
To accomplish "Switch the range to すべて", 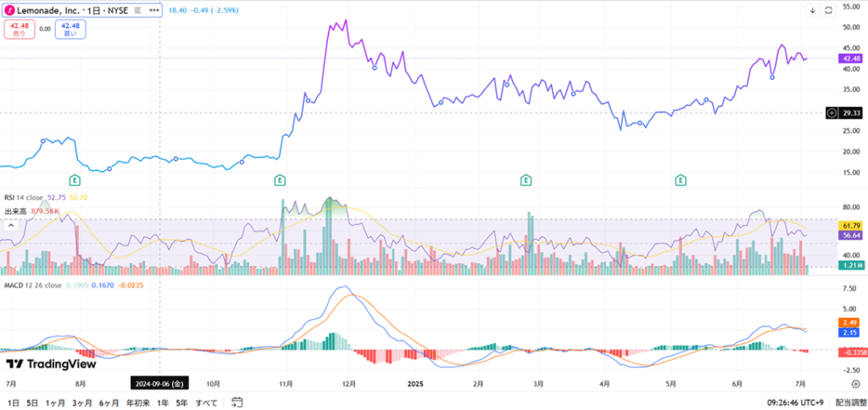I will tap(207, 402).
